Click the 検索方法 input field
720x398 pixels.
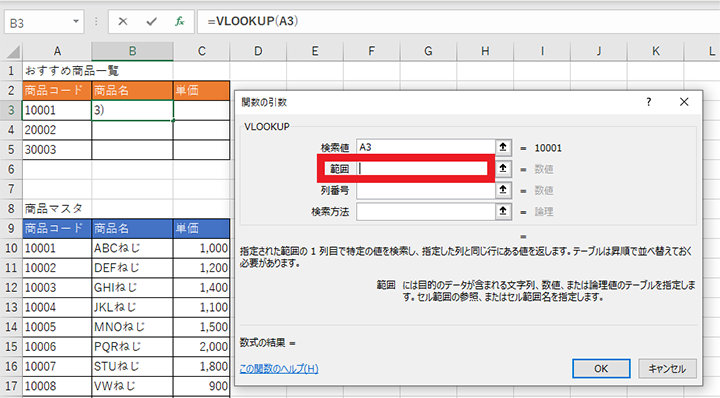426,212
